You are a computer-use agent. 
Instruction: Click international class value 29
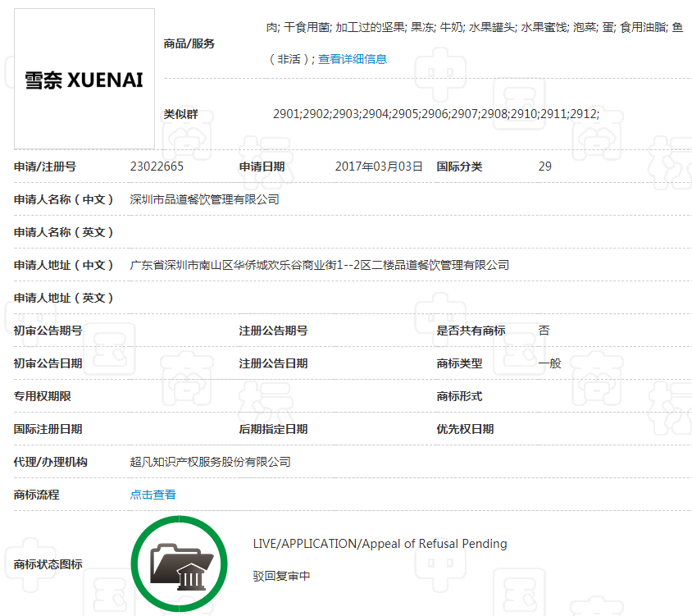(545, 167)
